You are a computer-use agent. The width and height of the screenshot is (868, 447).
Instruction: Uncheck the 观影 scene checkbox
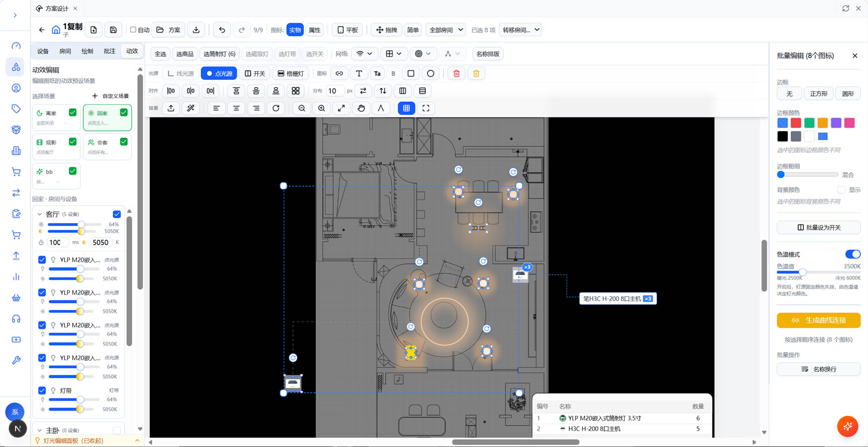[x=72, y=142]
